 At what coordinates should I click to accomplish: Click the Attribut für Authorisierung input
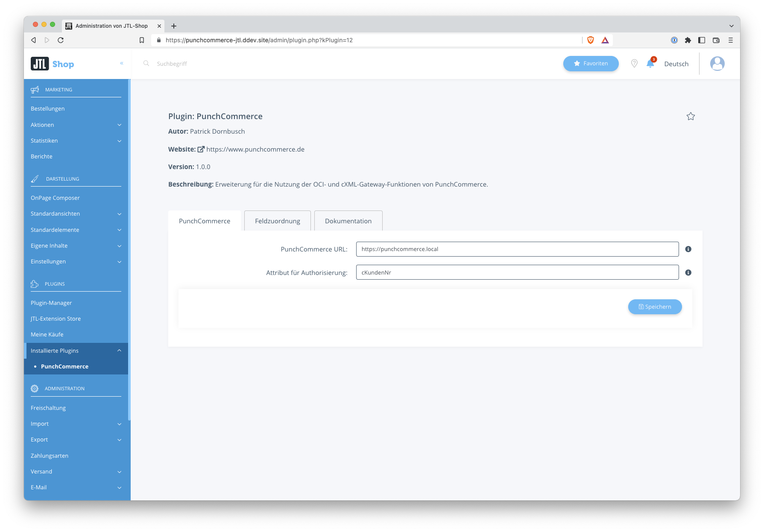(x=517, y=272)
